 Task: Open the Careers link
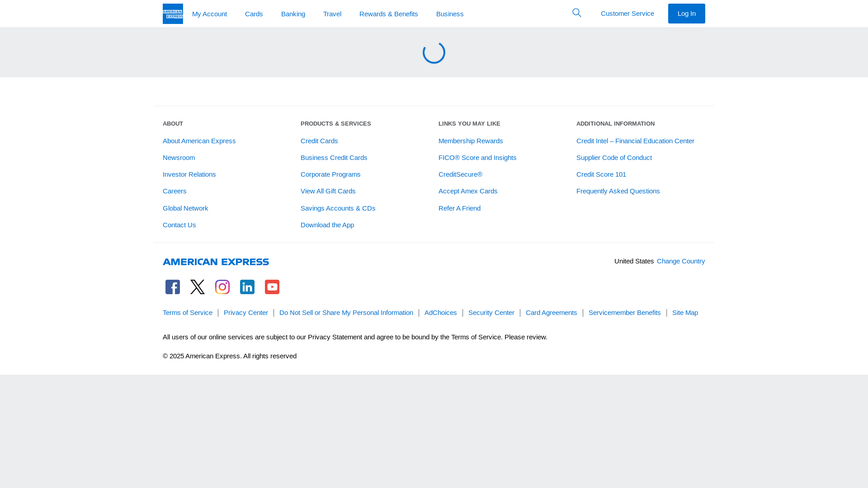(x=175, y=191)
